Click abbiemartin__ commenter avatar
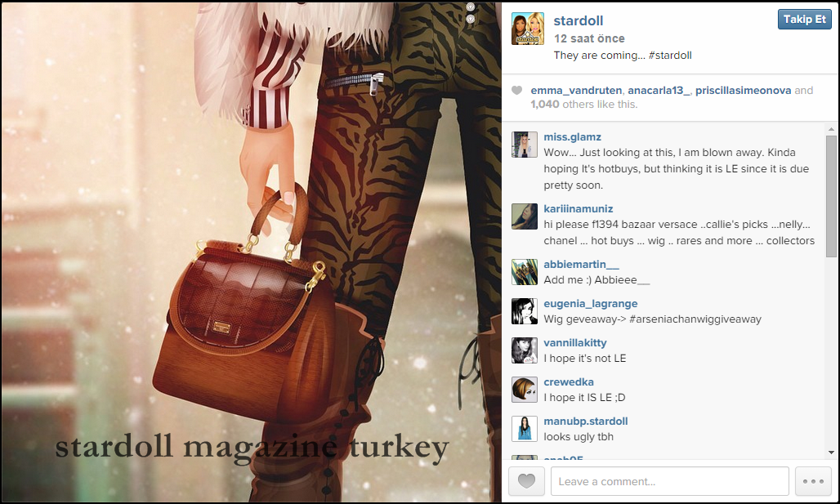 [525, 272]
